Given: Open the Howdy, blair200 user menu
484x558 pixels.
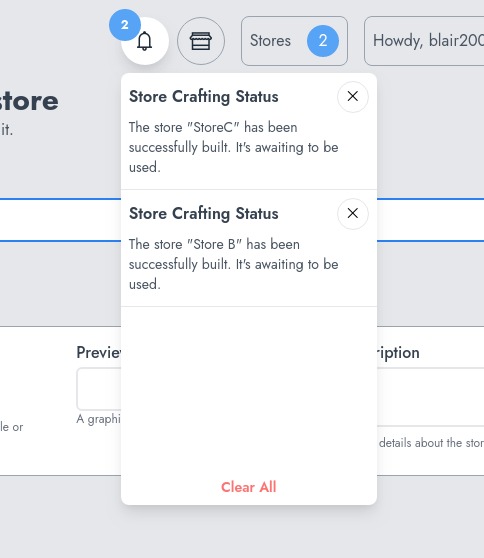Looking at the screenshot, I should [x=424, y=41].
